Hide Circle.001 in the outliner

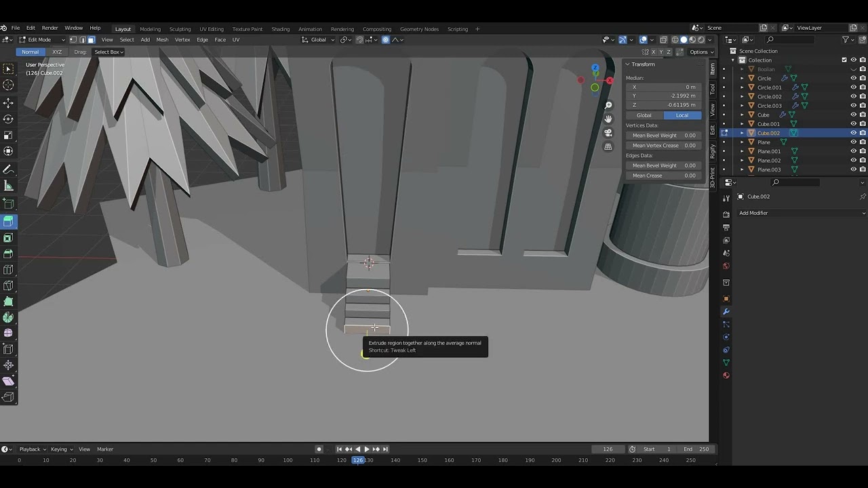tap(853, 87)
